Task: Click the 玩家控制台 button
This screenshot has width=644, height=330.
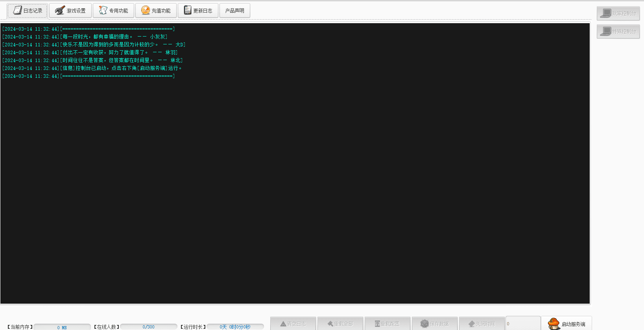Action: pos(618,13)
